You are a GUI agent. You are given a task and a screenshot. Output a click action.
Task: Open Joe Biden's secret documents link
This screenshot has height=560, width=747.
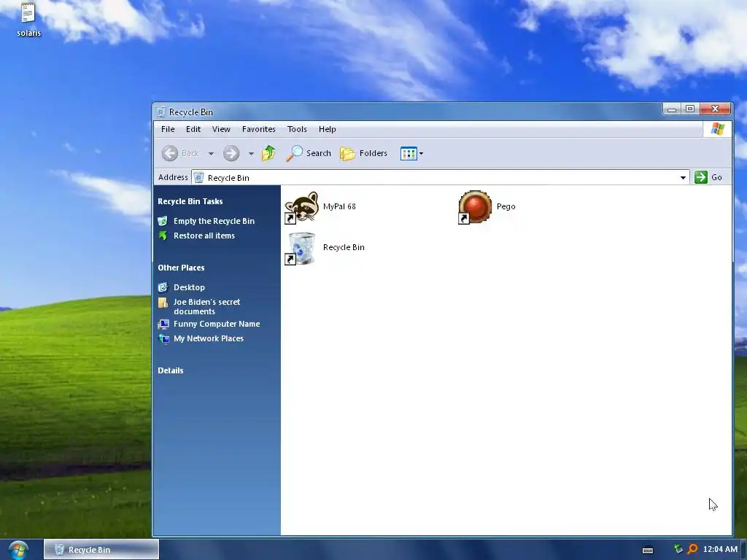pos(206,307)
